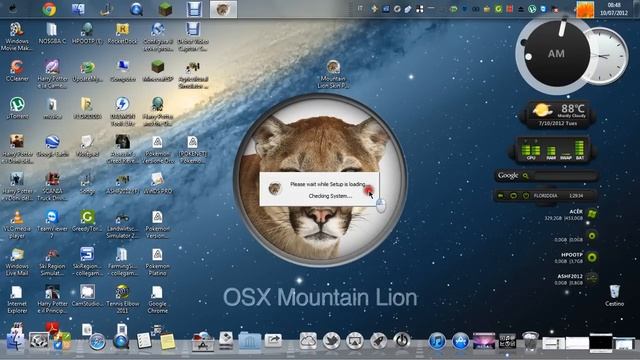The image size is (640, 360).
Task: Open the black minimized window thumbnail
Action: (x=601, y=342)
